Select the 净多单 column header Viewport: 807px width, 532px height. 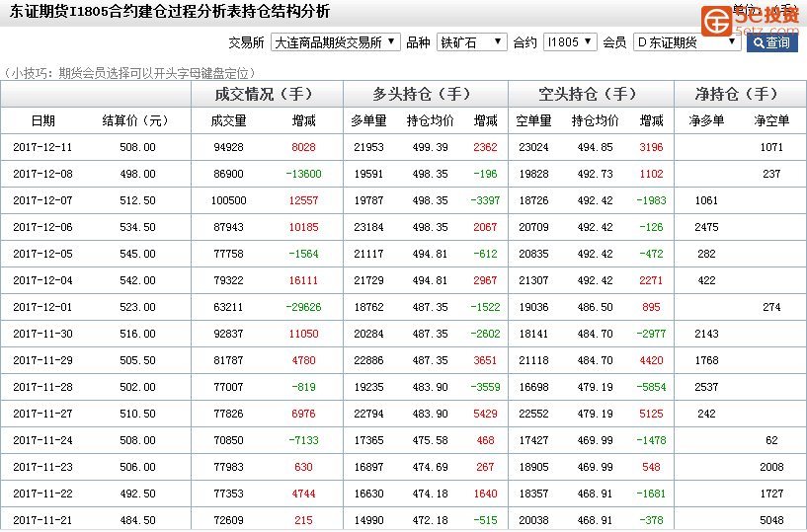(706, 120)
